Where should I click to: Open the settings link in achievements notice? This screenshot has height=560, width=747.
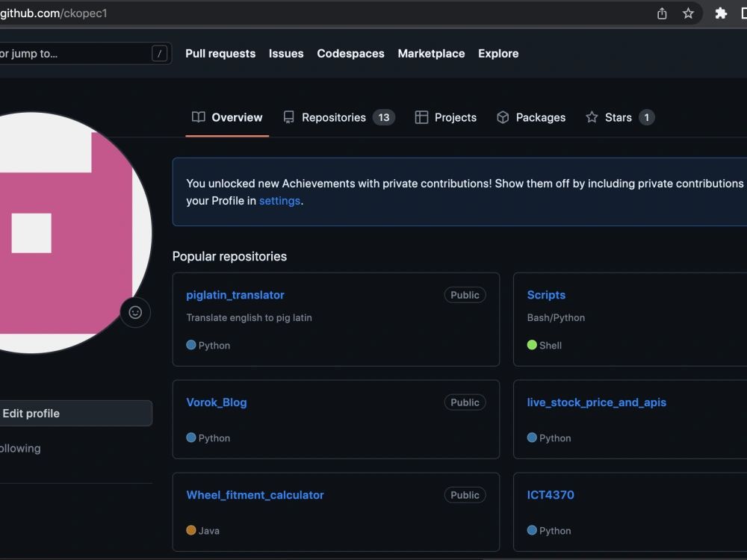(279, 201)
